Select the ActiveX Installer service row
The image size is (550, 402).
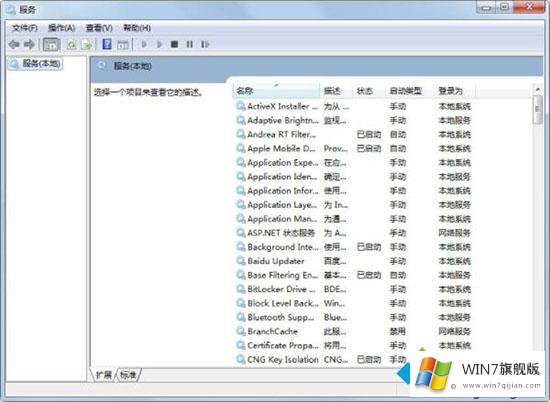[354, 106]
